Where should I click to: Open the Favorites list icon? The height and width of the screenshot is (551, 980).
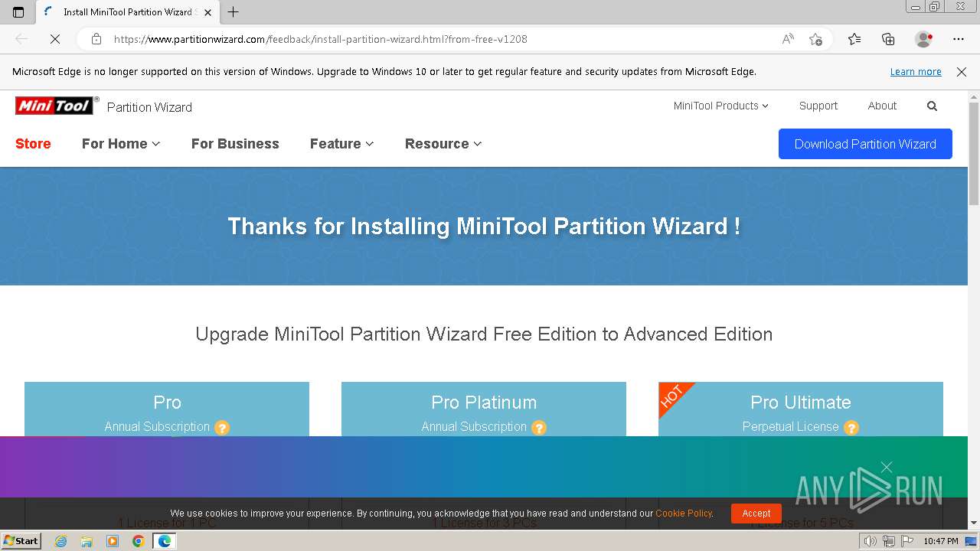(854, 39)
